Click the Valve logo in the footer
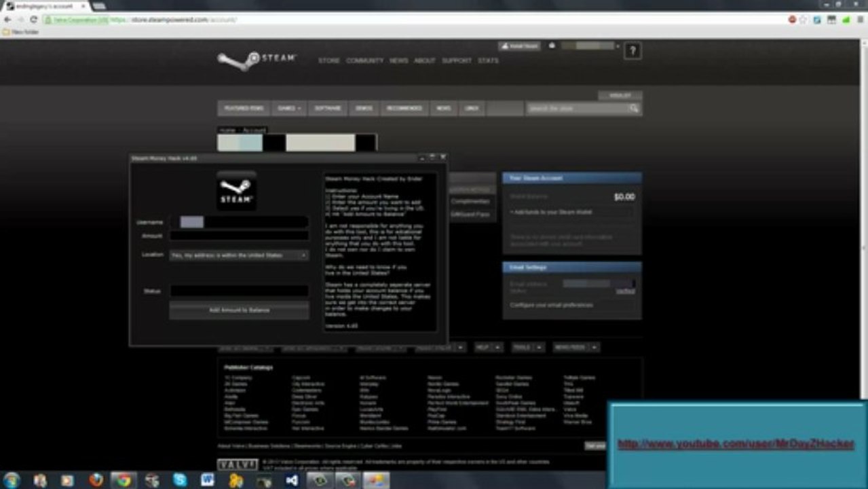 pyautogui.click(x=237, y=465)
